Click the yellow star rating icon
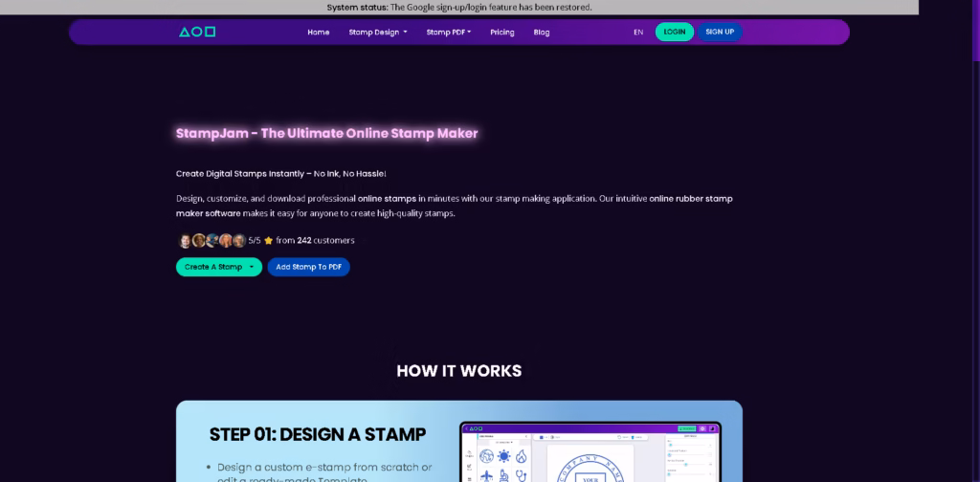The image size is (980, 482). 269,240
